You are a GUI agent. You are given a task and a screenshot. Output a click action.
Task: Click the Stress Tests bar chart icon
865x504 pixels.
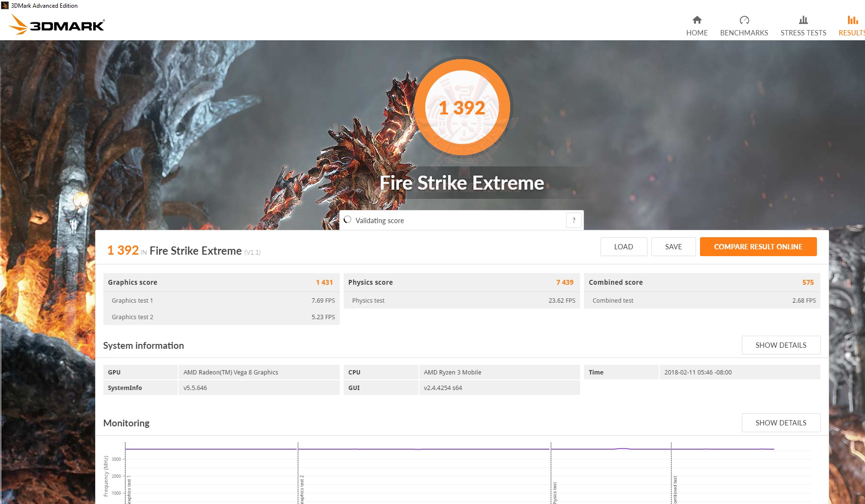click(803, 20)
